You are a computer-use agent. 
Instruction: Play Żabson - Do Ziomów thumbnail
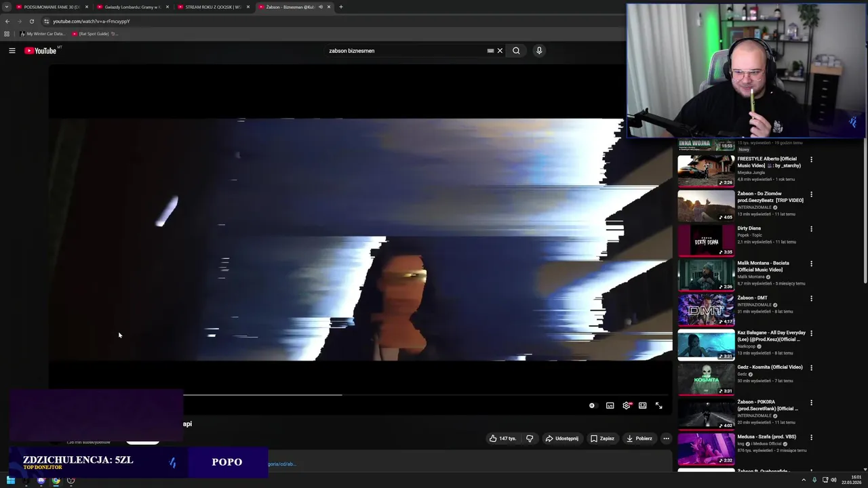706,205
